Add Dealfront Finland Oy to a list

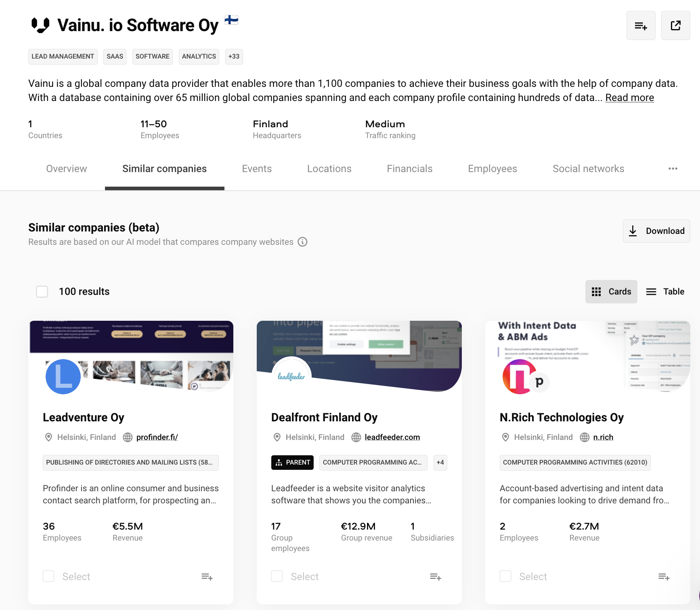click(x=435, y=576)
